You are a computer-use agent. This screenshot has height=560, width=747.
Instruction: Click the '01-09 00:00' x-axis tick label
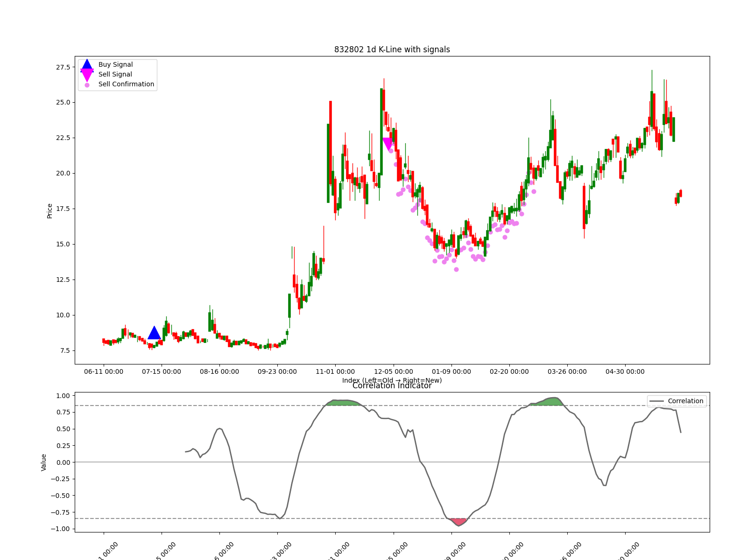tap(451, 372)
